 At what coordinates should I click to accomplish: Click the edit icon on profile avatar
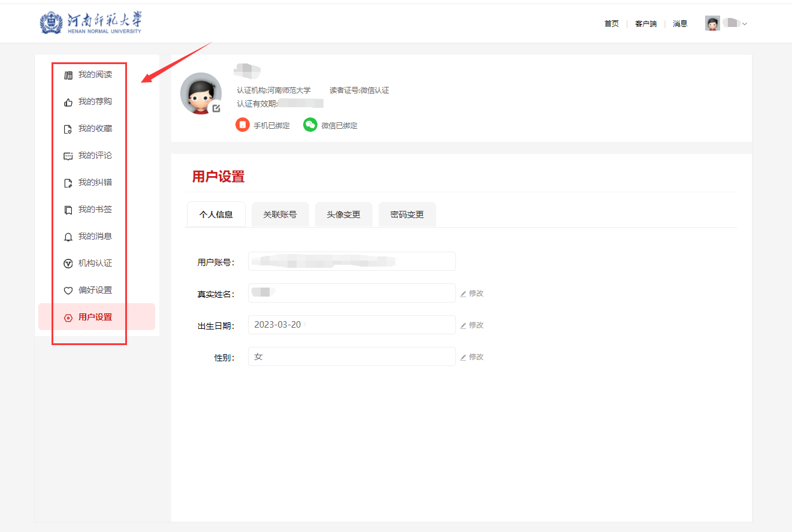pos(216,108)
